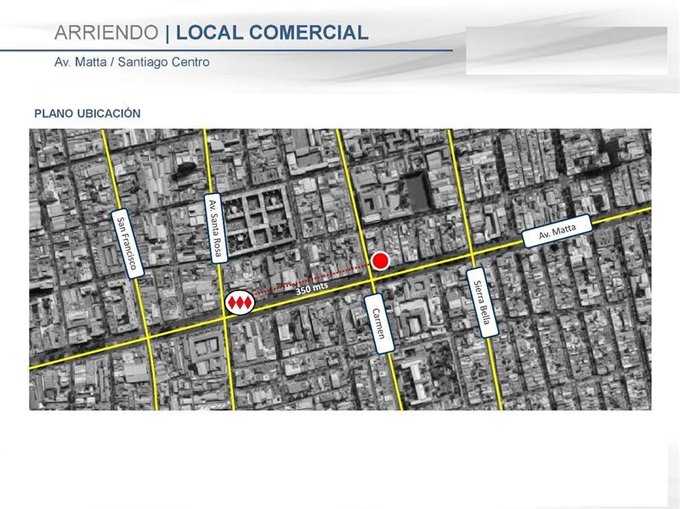Select the Av. Matta street label on map
This screenshot has height=509, width=680.
pyautogui.click(x=557, y=231)
